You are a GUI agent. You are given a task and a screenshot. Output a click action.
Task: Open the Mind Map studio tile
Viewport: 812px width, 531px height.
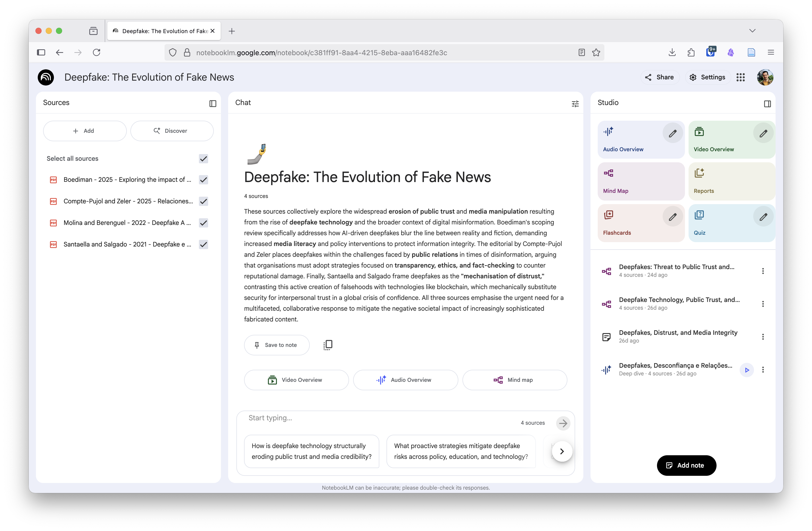point(641,181)
